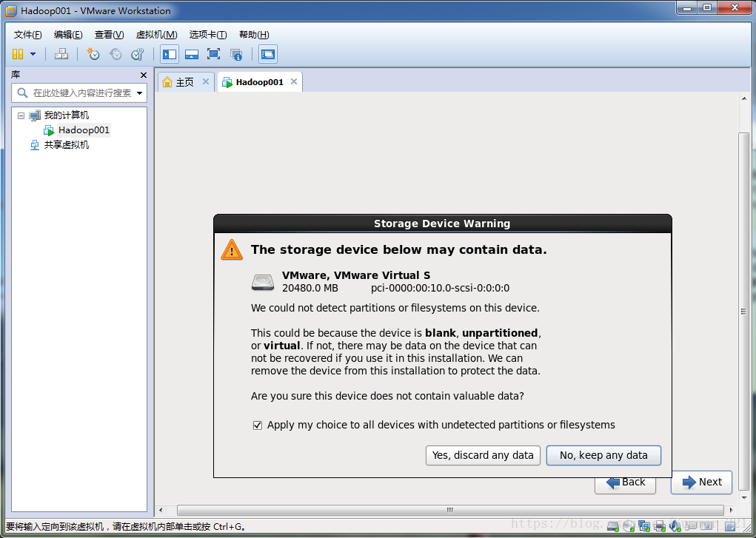Close the 库 library panel
Viewport: 756px width, 538px height.
(143, 75)
